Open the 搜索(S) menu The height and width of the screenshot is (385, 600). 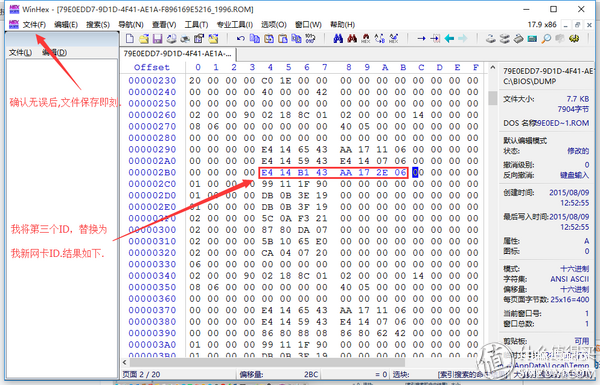[98, 25]
